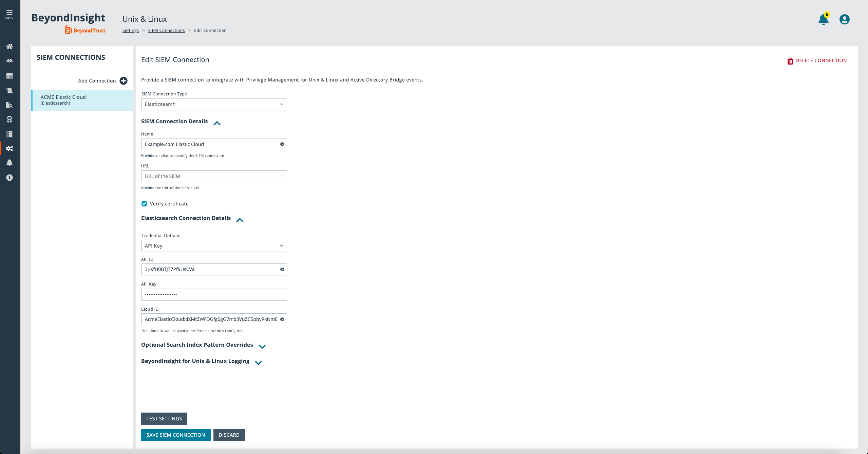Click the Add Connection plus icon
The image size is (868, 454).
tap(124, 81)
